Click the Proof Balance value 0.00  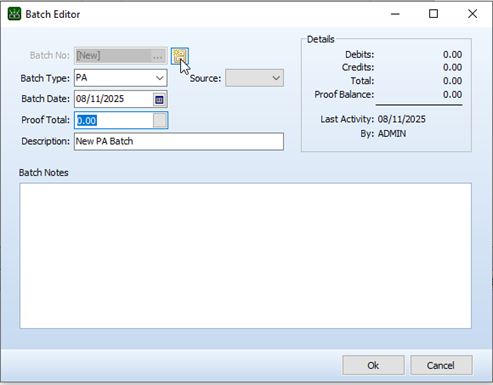coord(452,95)
